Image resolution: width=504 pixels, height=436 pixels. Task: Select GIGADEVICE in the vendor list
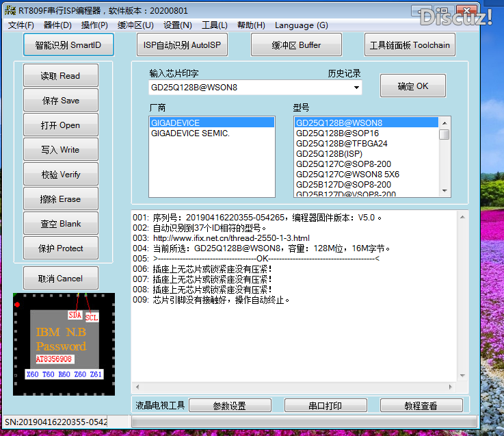pos(212,123)
